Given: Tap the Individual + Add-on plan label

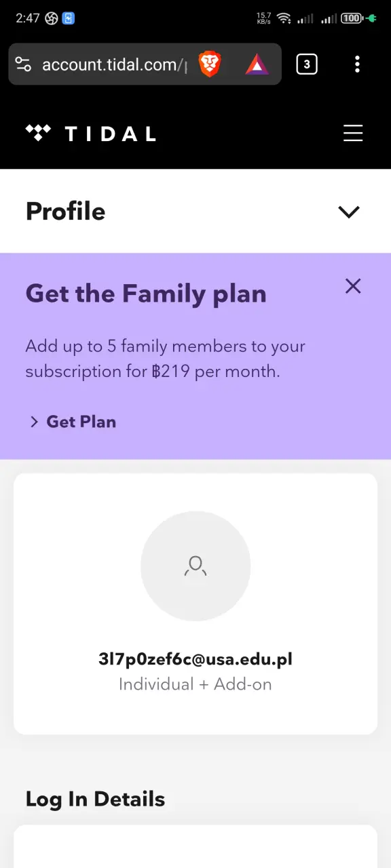Looking at the screenshot, I should click(x=195, y=684).
